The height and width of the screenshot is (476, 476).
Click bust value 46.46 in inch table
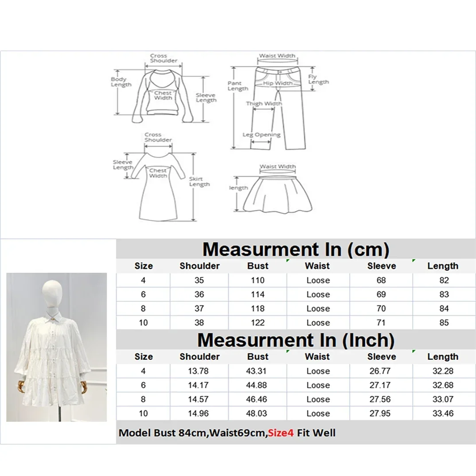(257, 399)
